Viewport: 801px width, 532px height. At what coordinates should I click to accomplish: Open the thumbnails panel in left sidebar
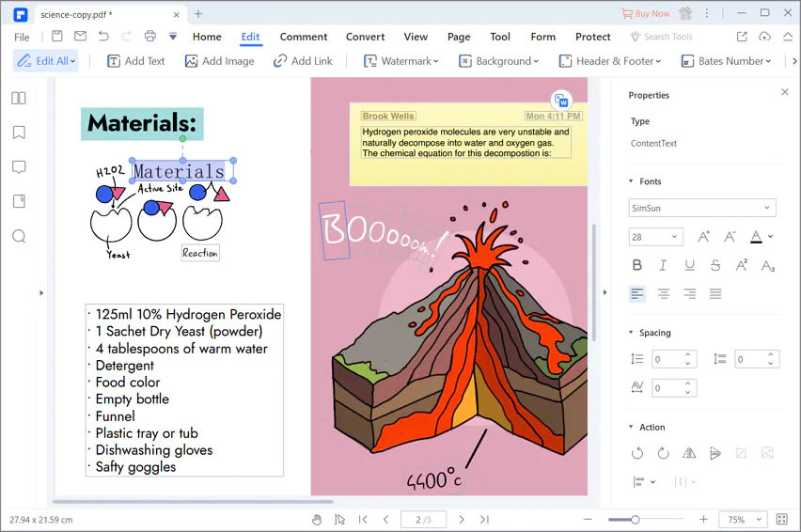click(19, 98)
